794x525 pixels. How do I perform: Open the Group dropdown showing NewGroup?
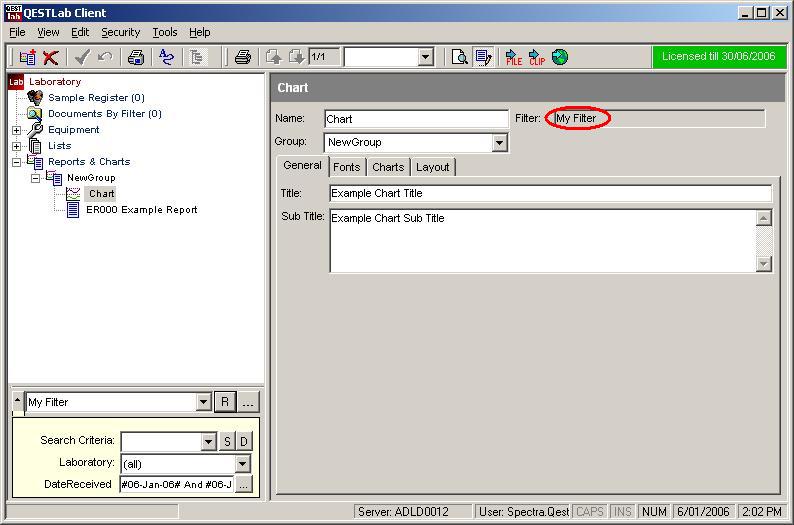click(500, 143)
